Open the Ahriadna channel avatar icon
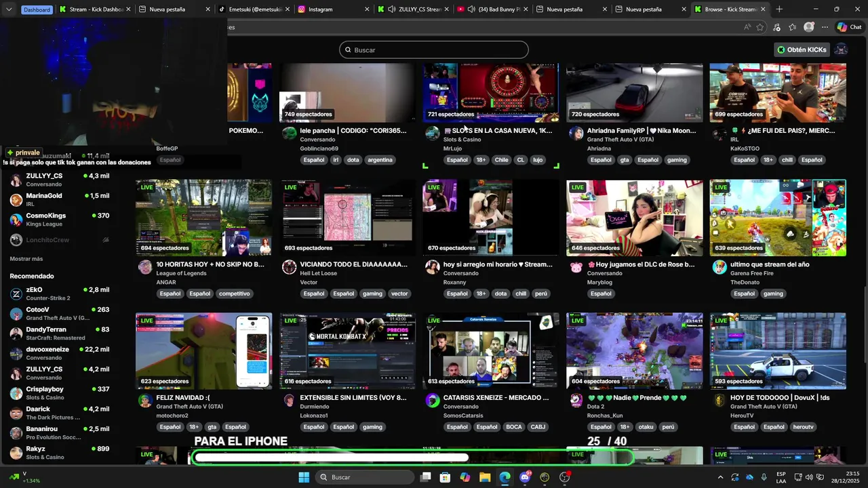The height and width of the screenshot is (488, 868). [576, 134]
